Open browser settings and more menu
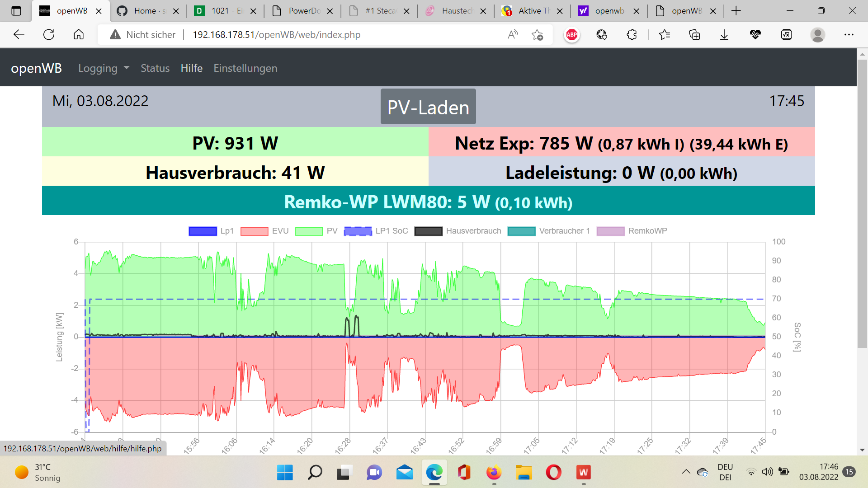This screenshot has height=488, width=868. (x=849, y=35)
